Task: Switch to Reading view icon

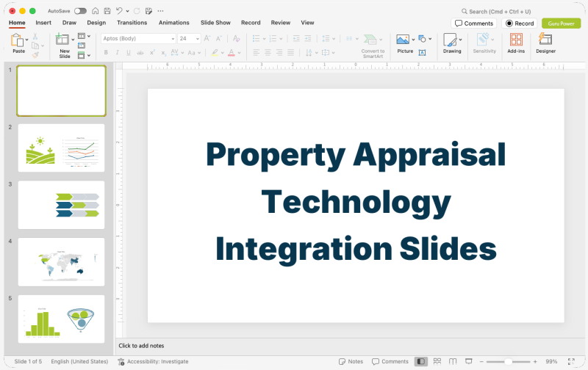Action: [453, 361]
